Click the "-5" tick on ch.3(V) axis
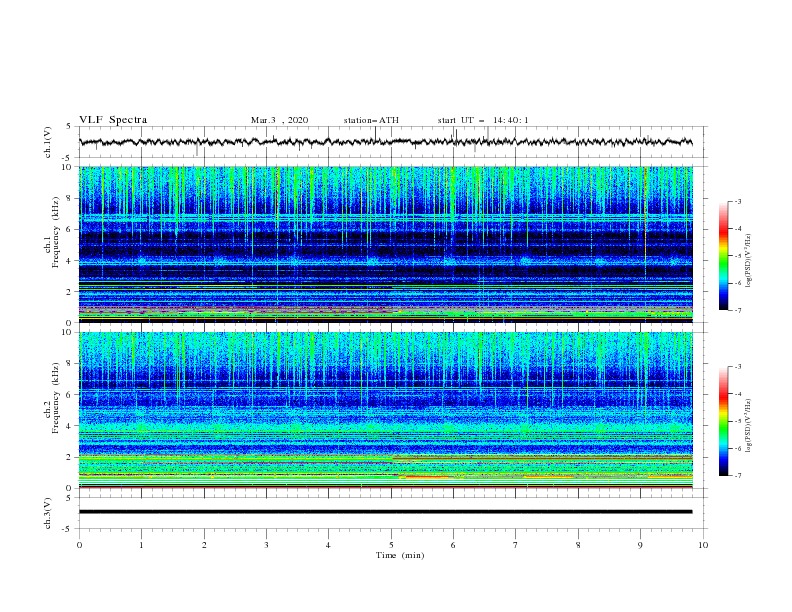Image resolution: width=792 pixels, height=612 pixels. click(68, 529)
